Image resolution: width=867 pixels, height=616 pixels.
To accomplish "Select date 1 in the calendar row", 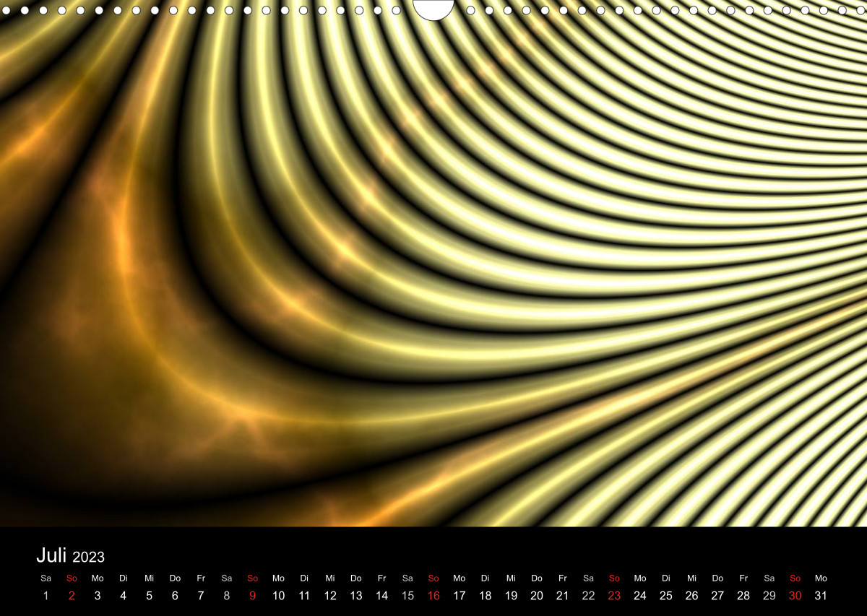I will [x=46, y=596].
